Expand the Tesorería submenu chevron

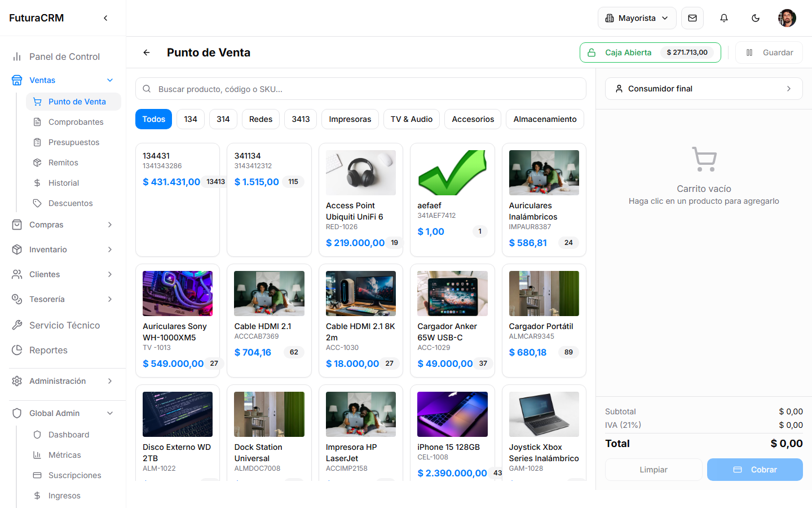(x=110, y=299)
